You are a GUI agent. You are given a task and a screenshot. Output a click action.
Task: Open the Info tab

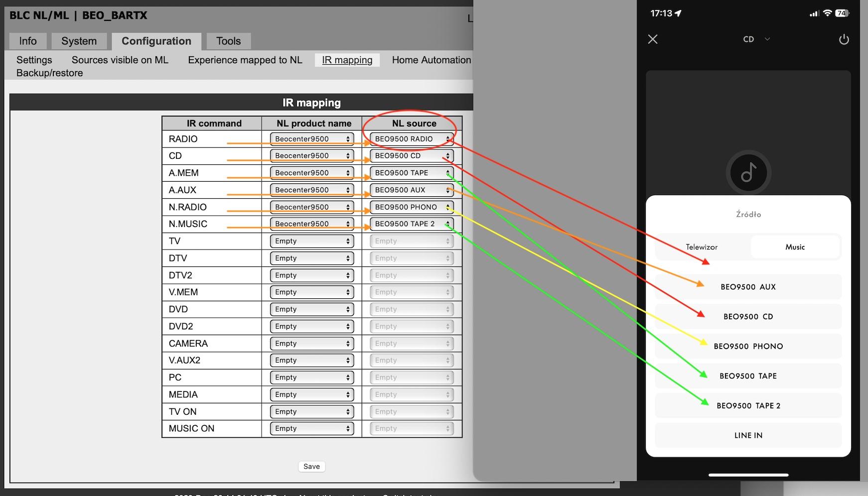pos(28,41)
